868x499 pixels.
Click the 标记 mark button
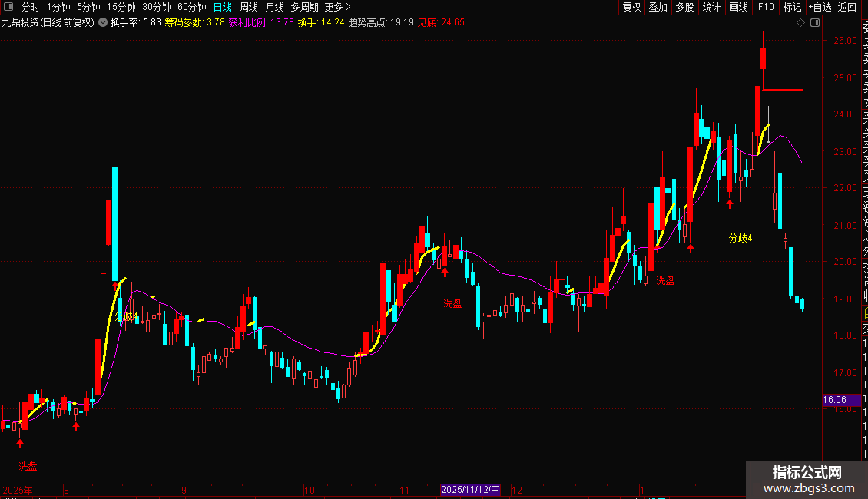point(792,7)
